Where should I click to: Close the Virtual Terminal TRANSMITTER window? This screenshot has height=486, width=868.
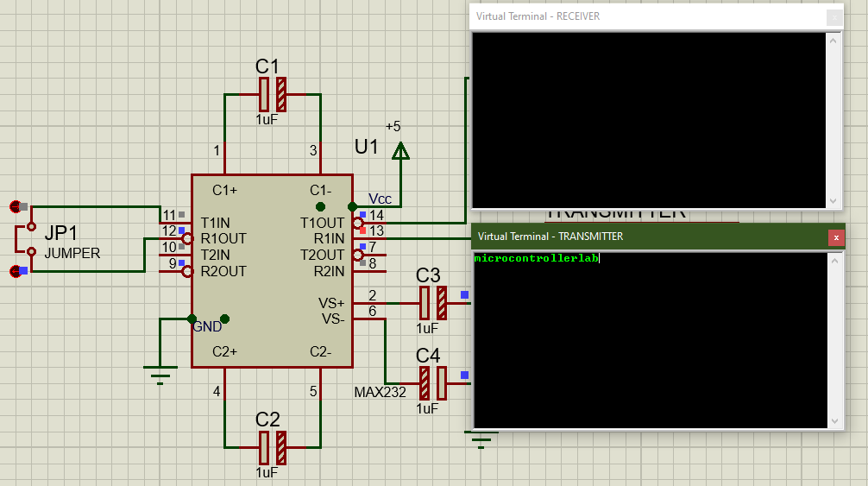[x=834, y=237]
